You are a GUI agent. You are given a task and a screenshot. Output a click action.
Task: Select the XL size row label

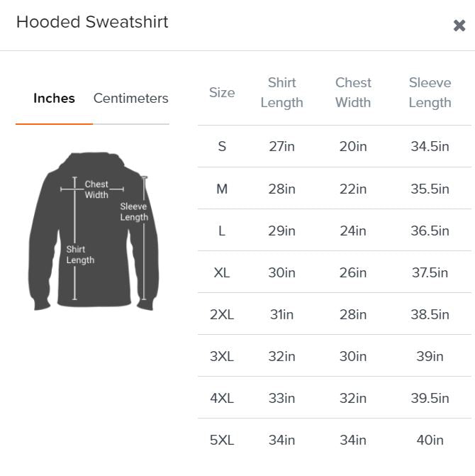tap(222, 272)
